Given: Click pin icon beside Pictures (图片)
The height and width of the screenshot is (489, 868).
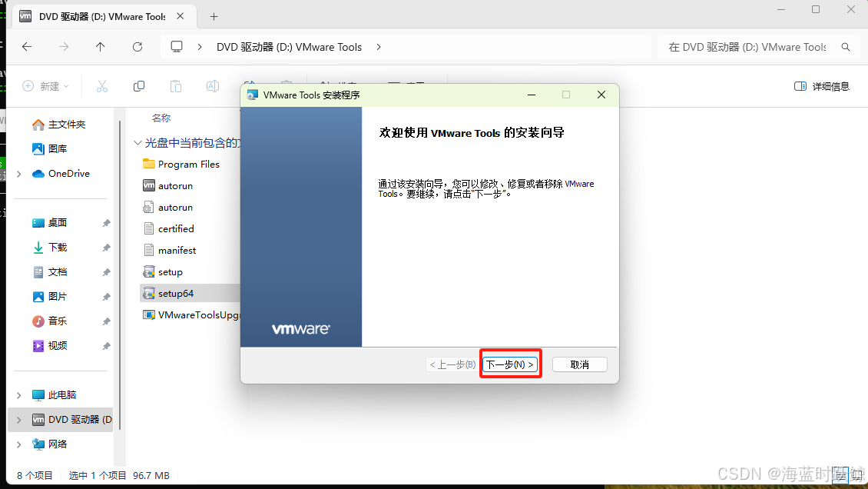Looking at the screenshot, I should [x=106, y=297].
